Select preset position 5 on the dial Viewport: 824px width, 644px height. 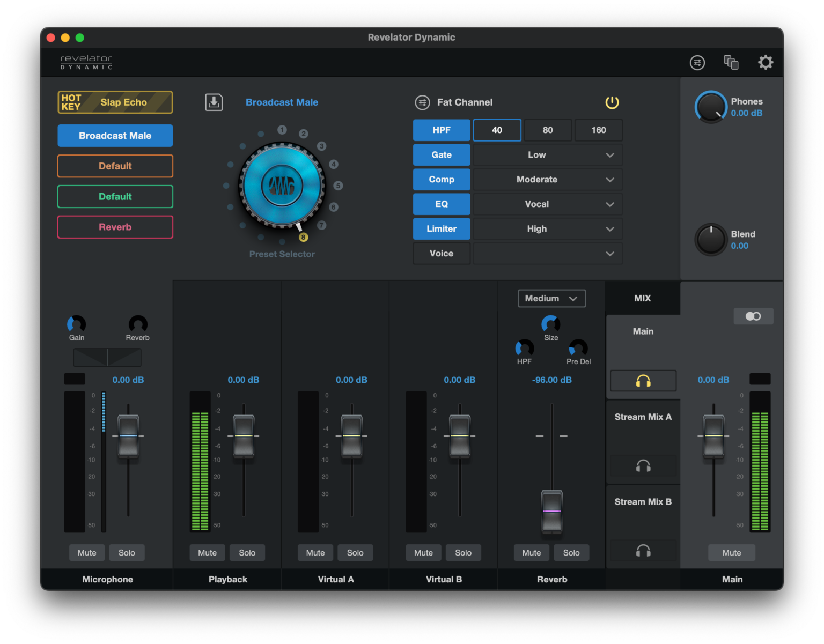pyautogui.click(x=338, y=186)
